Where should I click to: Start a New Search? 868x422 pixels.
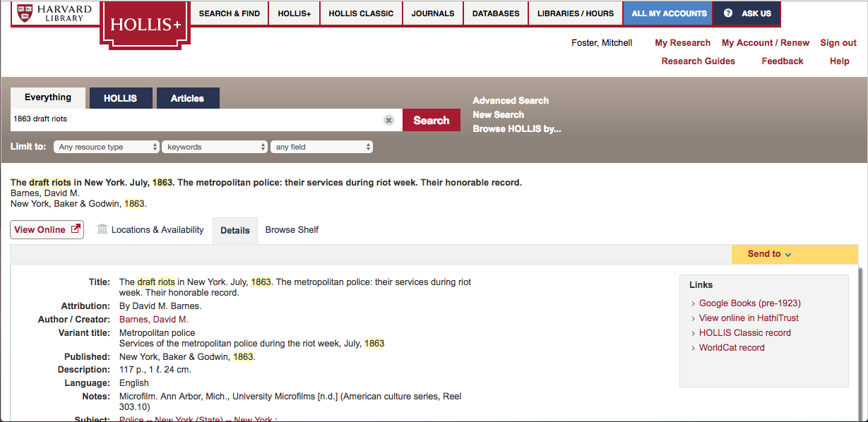(498, 114)
